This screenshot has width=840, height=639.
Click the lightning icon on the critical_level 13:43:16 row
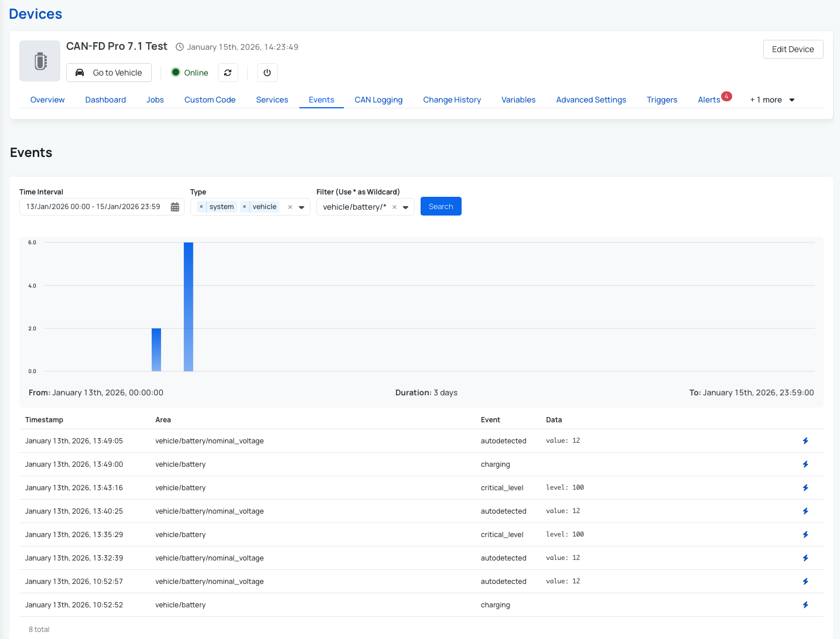click(805, 487)
